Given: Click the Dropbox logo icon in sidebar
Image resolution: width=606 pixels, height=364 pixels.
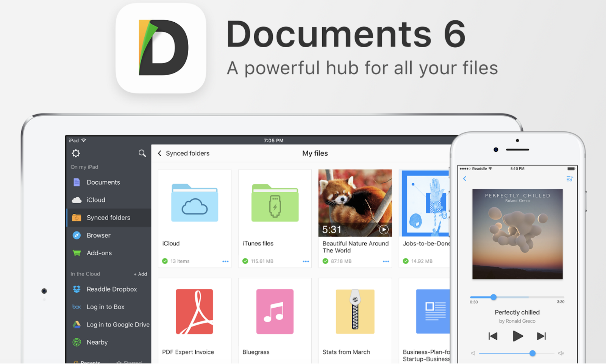Looking at the screenshot, I should 77,289.
